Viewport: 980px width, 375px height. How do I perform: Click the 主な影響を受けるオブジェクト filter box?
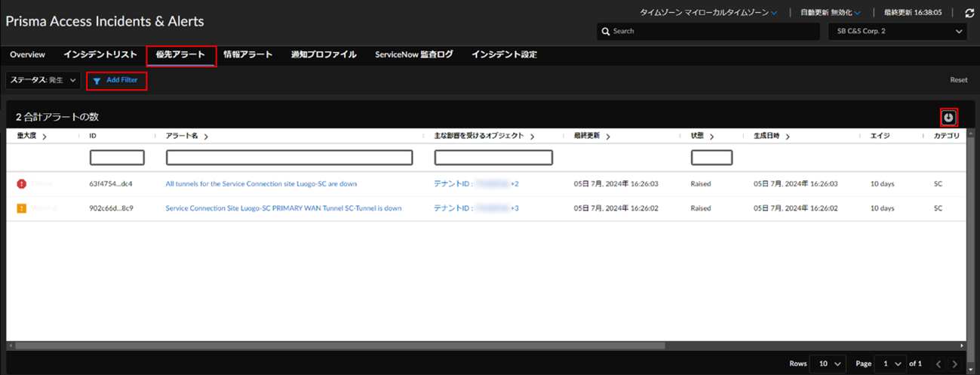[x=493, y=158]
